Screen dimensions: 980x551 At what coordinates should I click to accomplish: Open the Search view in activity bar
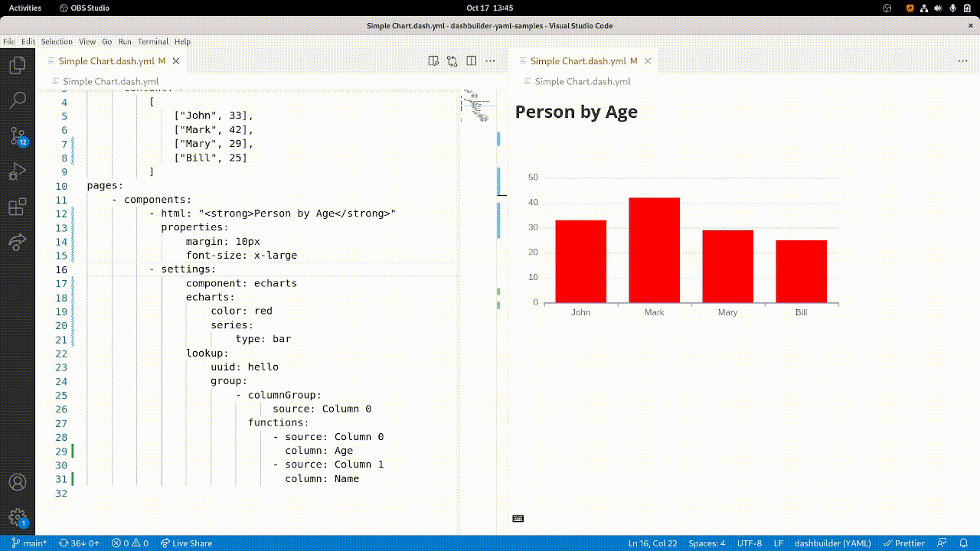(x=17, y=100)
